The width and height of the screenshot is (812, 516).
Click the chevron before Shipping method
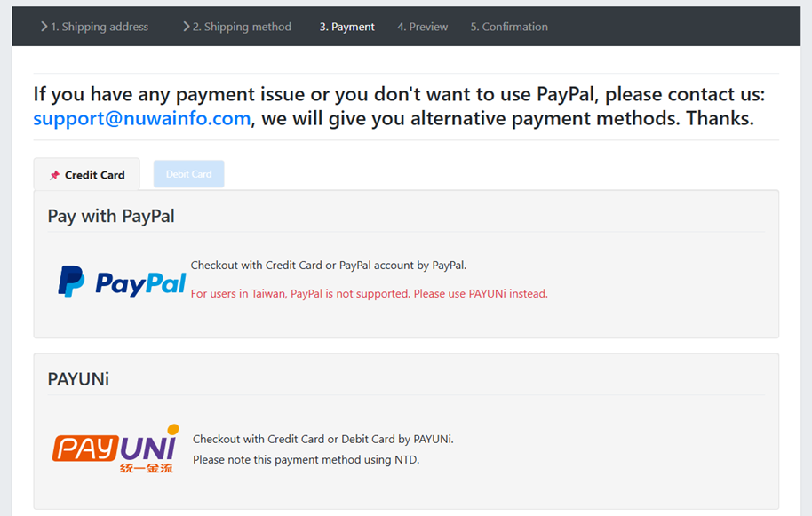click(x=187, y=27)
